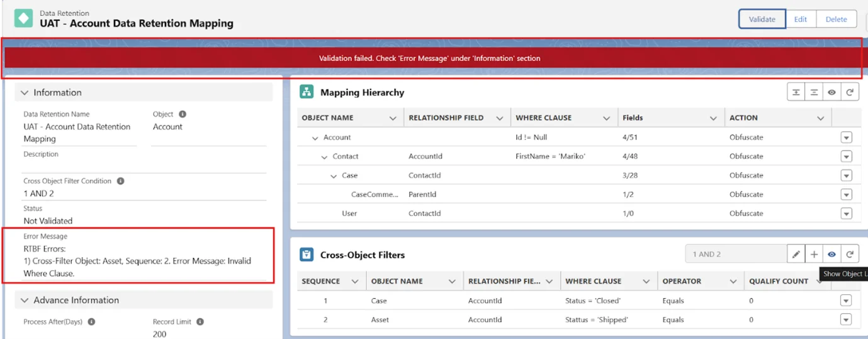This screenshot has height=339, width=868.
Task: Edit the cross-object filter logic pencil
Action: (796, 255)
